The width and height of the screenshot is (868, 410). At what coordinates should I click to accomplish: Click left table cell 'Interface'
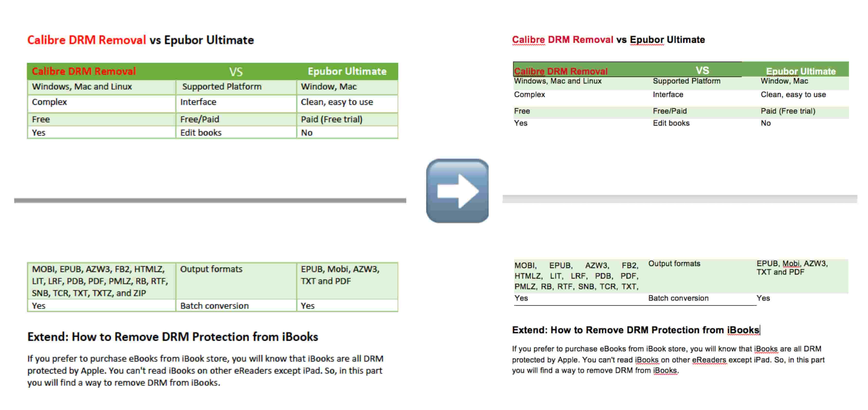coord(198,102)
